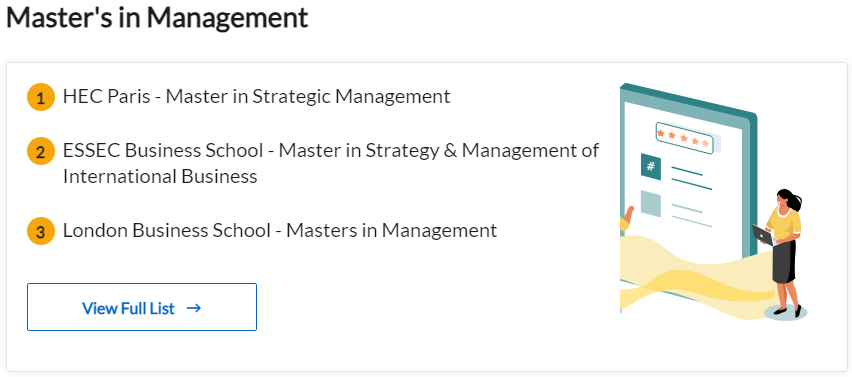Click the View Full List button
Screen dimensions: 852x377
pyautogui.click(x=142, y=307)
